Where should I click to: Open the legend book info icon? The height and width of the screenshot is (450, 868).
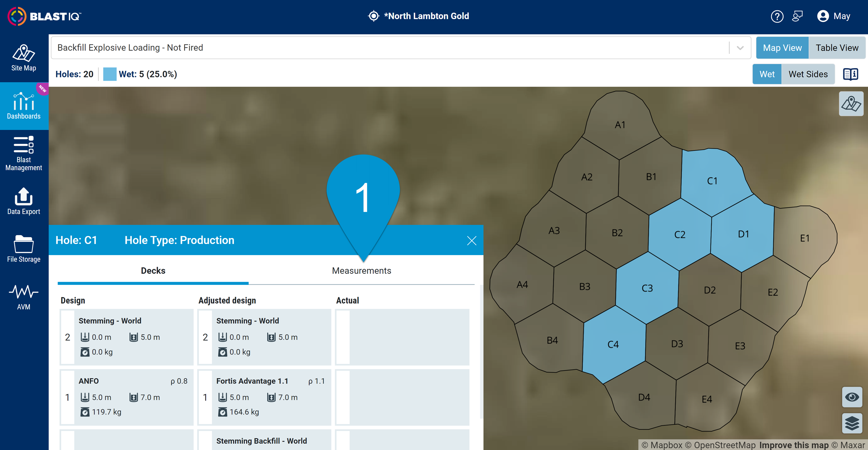850,74
